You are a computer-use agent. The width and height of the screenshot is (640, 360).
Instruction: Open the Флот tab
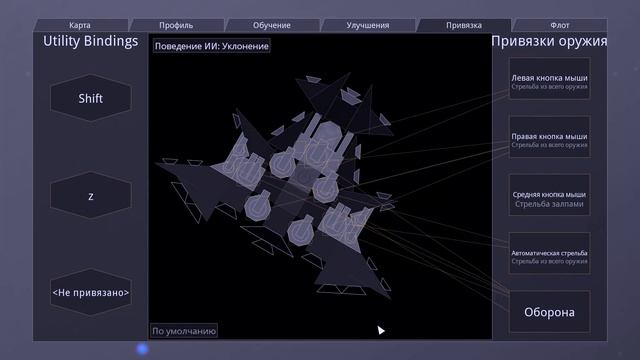pos(560,25)
